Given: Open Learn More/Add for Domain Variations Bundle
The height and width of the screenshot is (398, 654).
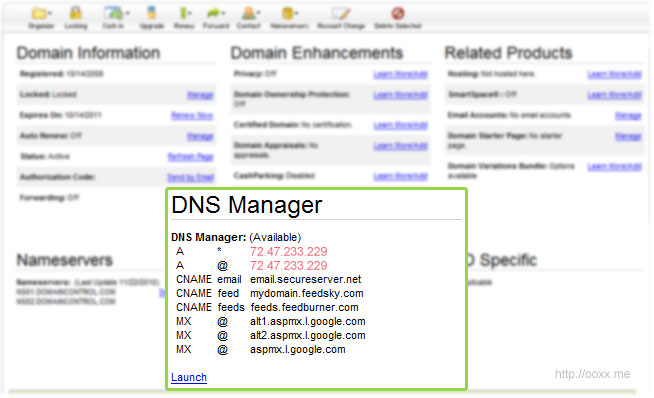Looking at the screenshot, I should pos(614,167).
